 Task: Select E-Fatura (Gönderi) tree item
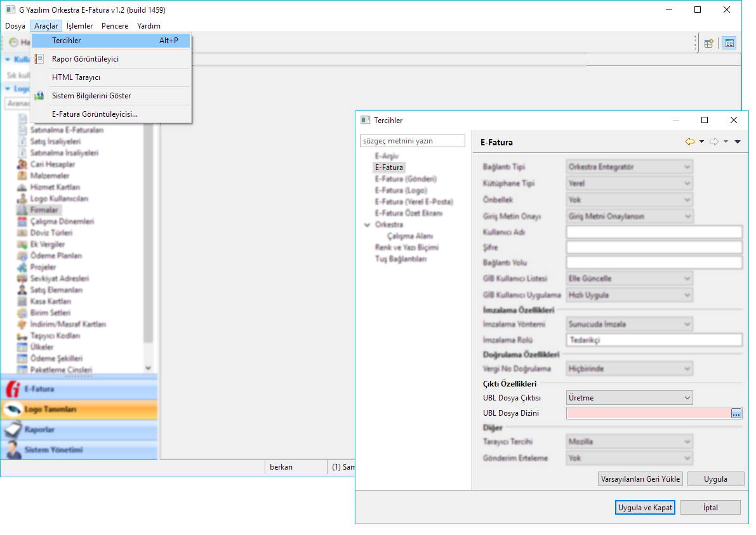click(406, 180)
